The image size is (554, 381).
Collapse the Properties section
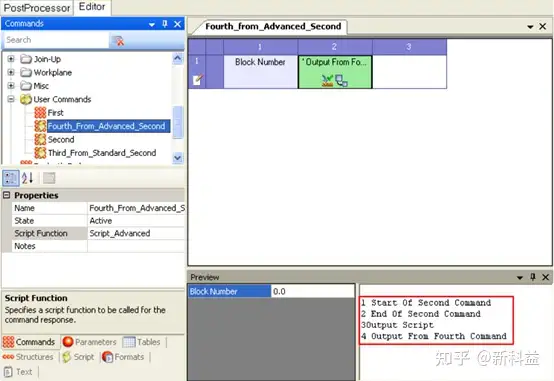(x=6, y=195)
